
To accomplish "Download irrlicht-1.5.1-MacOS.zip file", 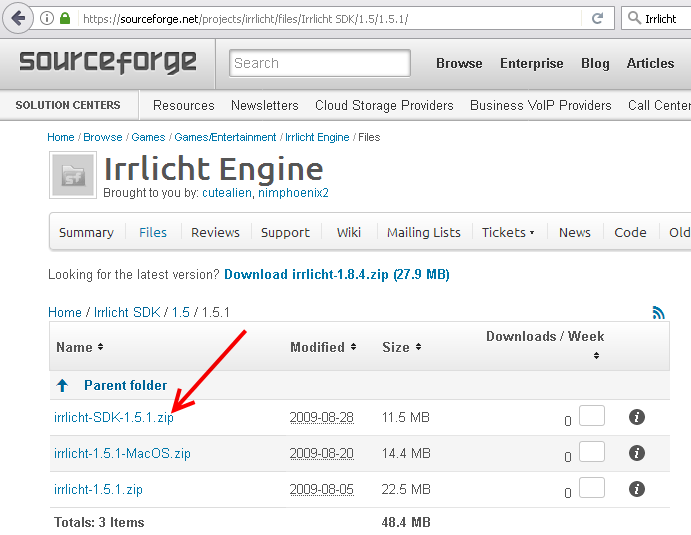I will click(x=122, y=453).
